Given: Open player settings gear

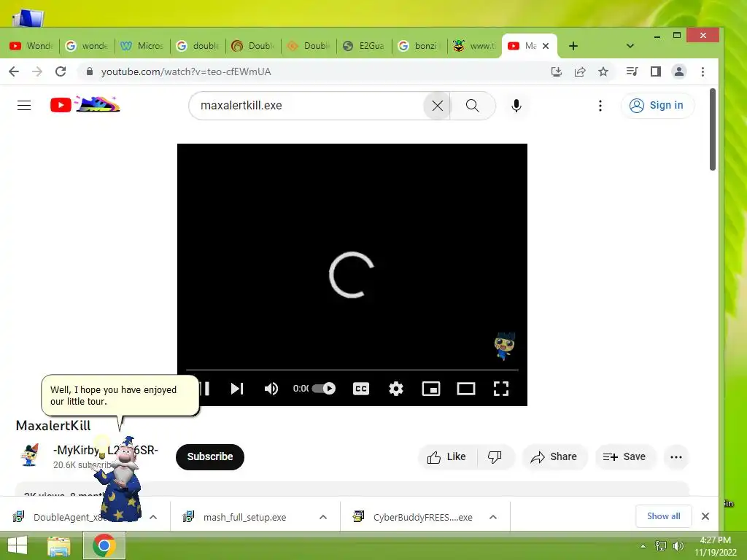Looking at the screenshot, I should click(396, 389).
